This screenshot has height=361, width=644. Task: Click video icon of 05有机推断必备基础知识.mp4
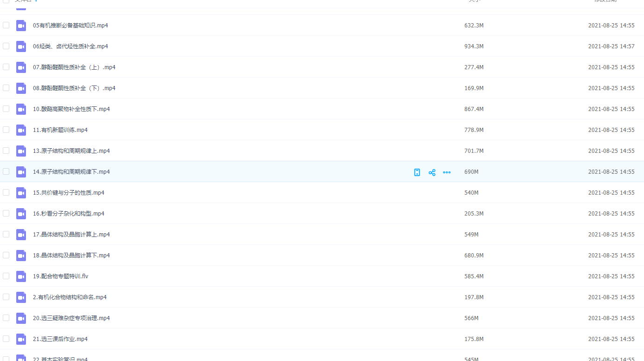point(21,26)
